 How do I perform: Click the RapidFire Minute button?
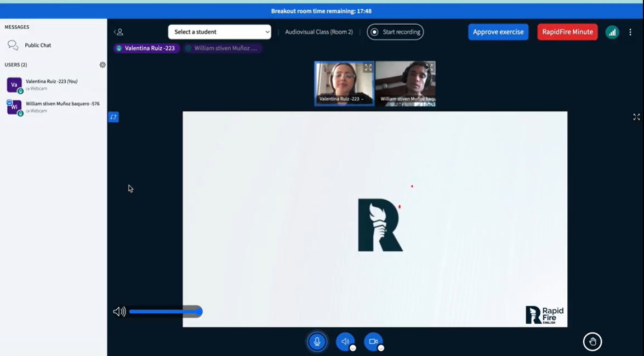567,32
